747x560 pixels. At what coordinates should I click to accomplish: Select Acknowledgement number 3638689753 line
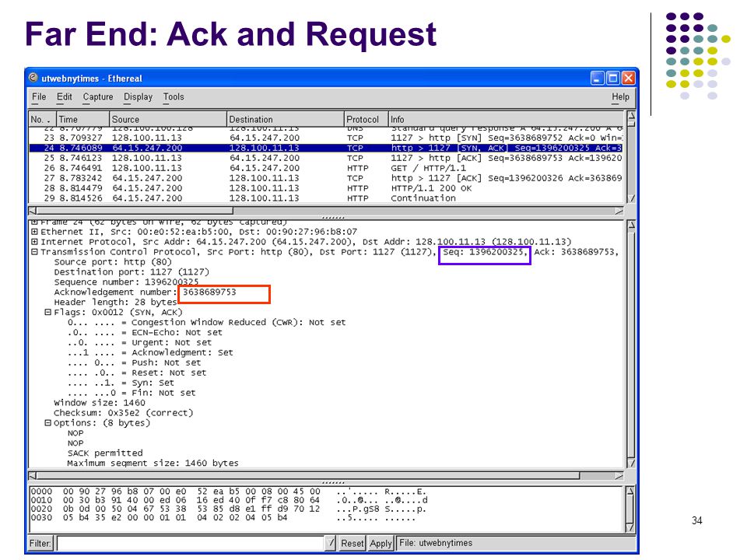tap(145, 292)
